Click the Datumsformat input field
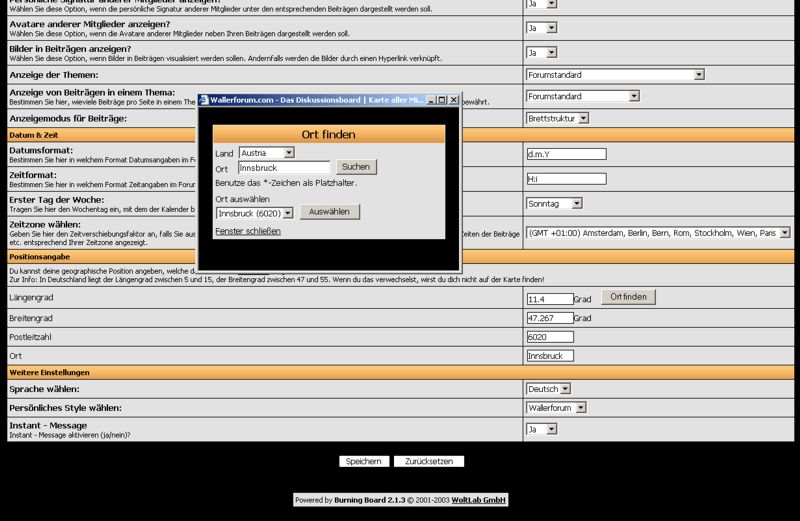Screen dimensions: 800x521 pyautogui.click(x=566, y=154)
